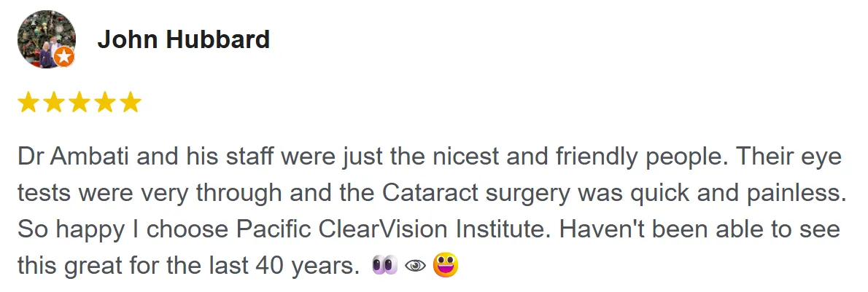This screenshot has width=868, height=292.
Task: Select the fourth yellow rating star
Action: click(104, 103)
